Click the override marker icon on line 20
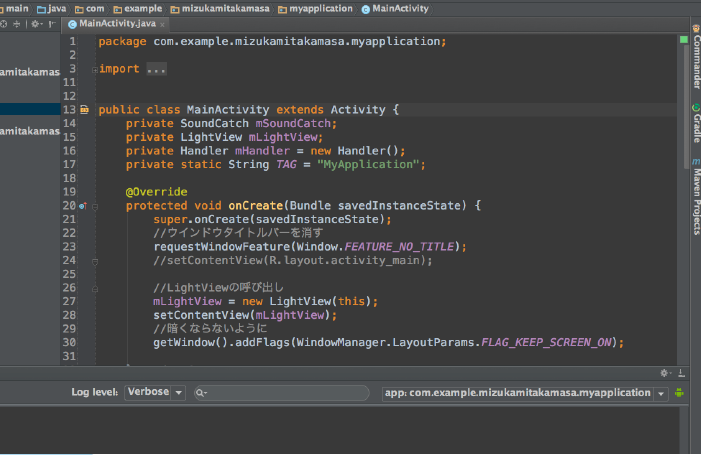701x455 pixels. coord(83,206)
